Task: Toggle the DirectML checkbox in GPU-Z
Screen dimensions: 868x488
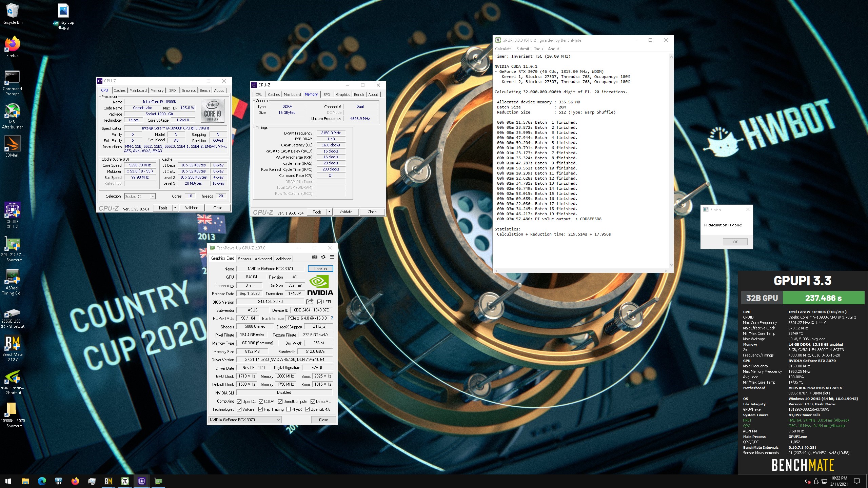Action: pos(313,401)
